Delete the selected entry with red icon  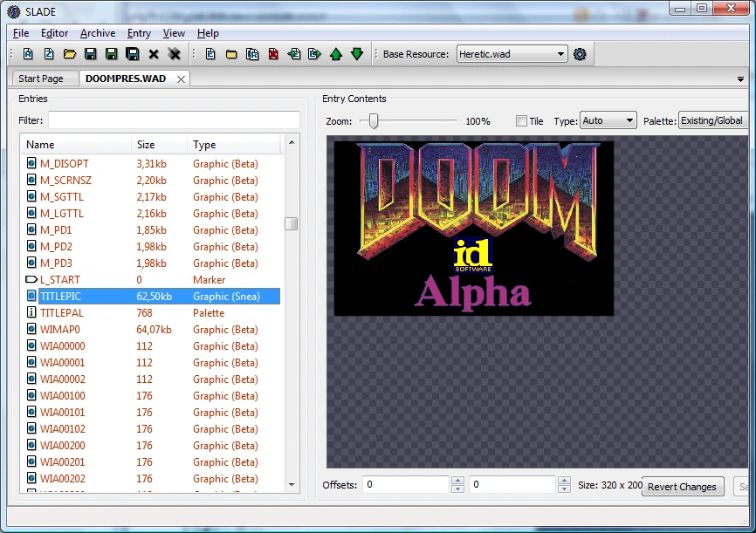point(273,54)
